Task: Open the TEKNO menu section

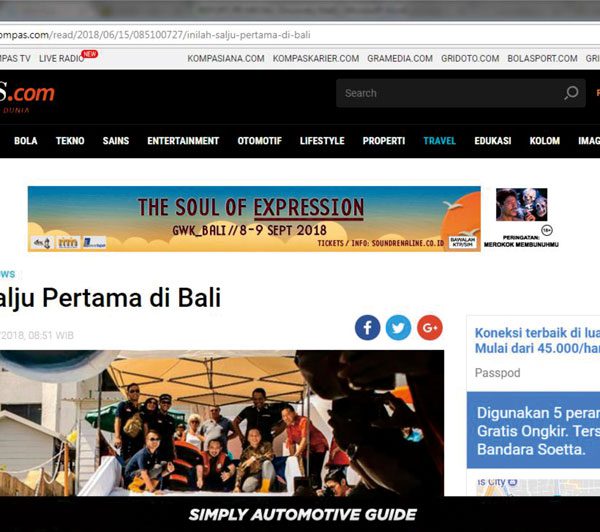Action: (x=70, y=141)
